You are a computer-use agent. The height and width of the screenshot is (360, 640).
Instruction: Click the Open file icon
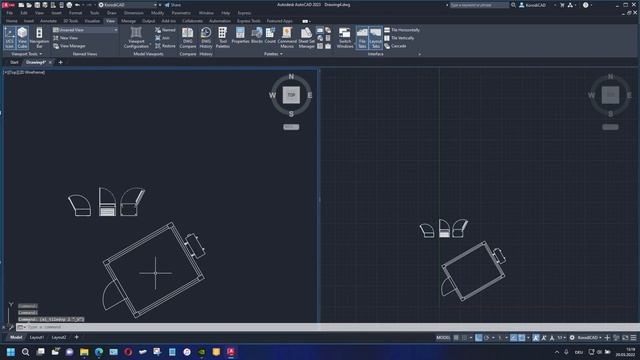click(x=29, y=5)
